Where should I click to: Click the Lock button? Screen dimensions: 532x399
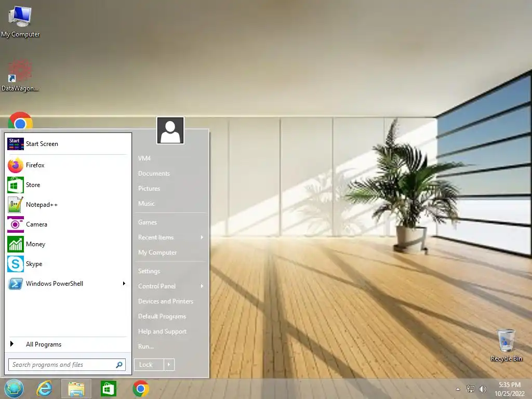[x=149, y=365]
